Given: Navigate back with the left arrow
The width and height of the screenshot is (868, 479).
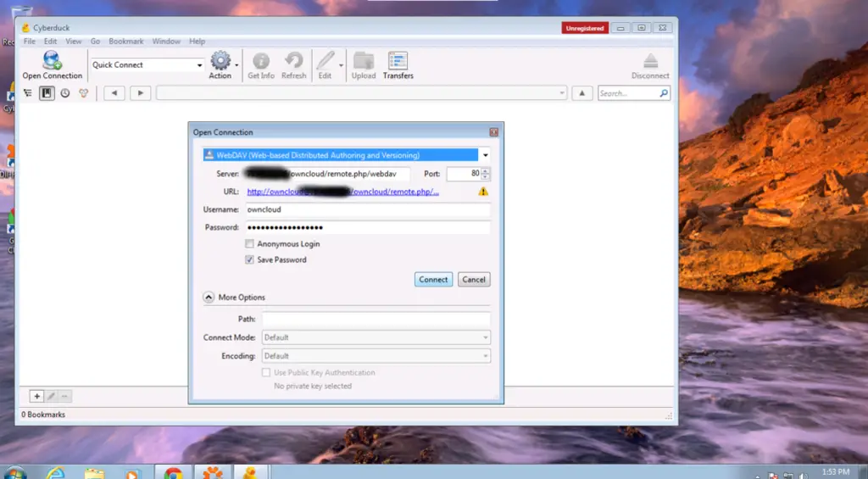Looking at the screenshot, I should [x=114, y=93].
